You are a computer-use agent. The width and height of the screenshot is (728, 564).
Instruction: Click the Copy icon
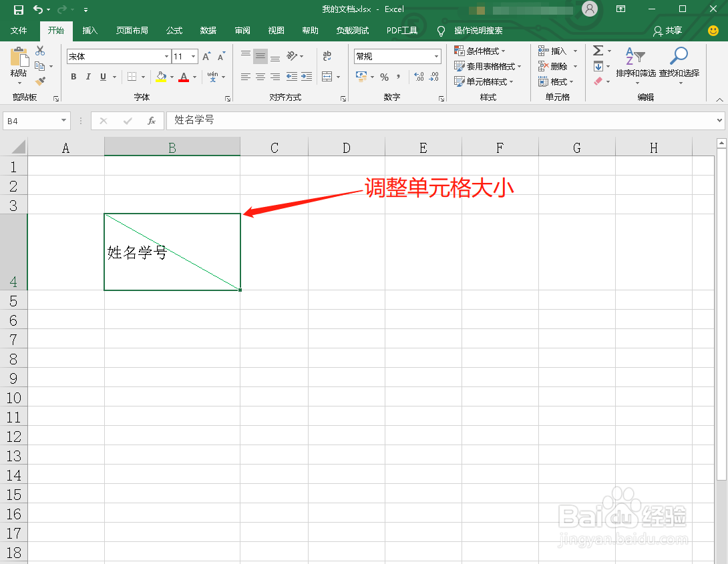pos(40,66)
